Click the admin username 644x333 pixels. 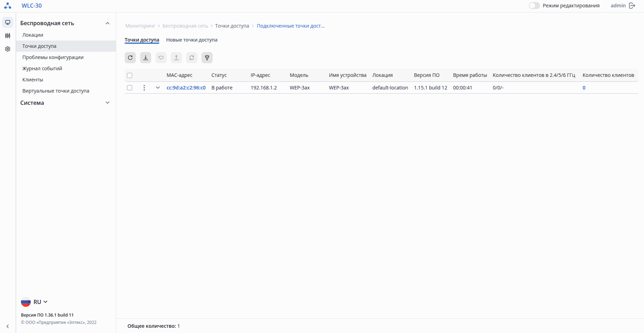tap(618, 6)
